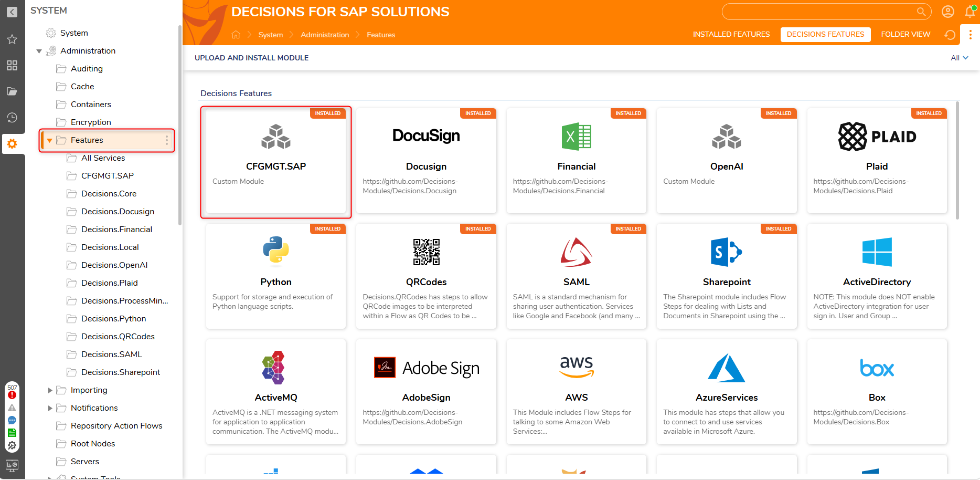Viewport: 980px width, 480px height.
Task: Open the user profile icon
Action: pos(948,12)
